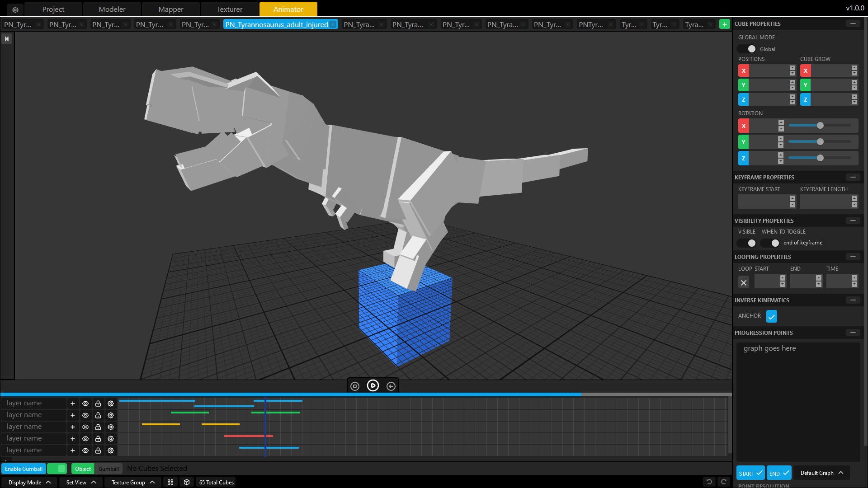Expand the Set View menu
868x488 pixels.
pyautogui.click(x=80, y=482)
